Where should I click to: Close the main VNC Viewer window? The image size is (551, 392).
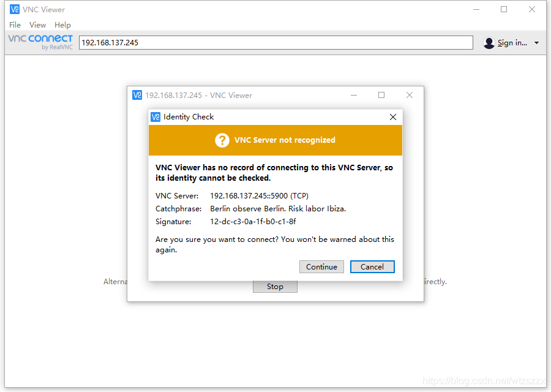click(x=532, y=9)
